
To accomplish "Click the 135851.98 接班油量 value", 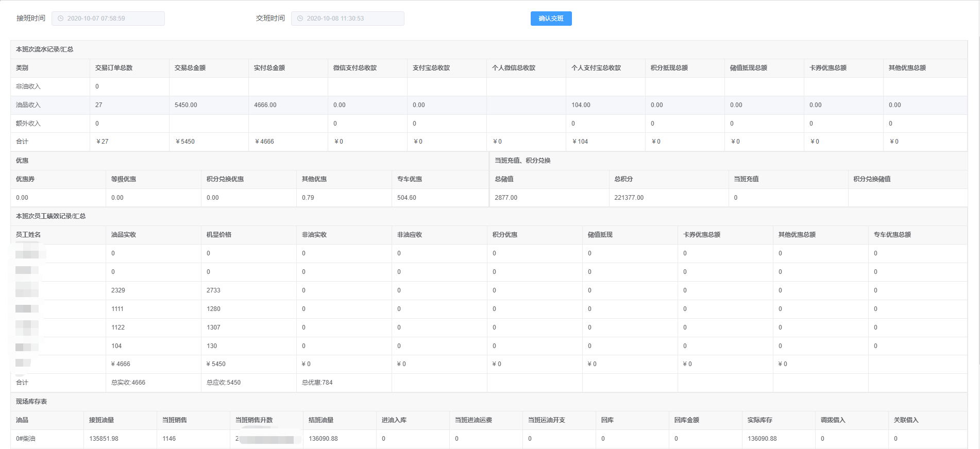I will click(x=104, y=439).
